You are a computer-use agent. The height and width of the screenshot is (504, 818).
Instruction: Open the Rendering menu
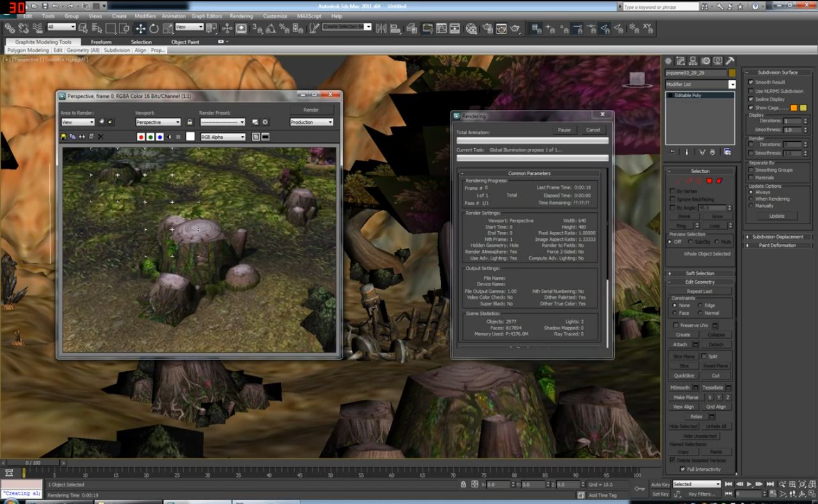[x=241, y=16]
